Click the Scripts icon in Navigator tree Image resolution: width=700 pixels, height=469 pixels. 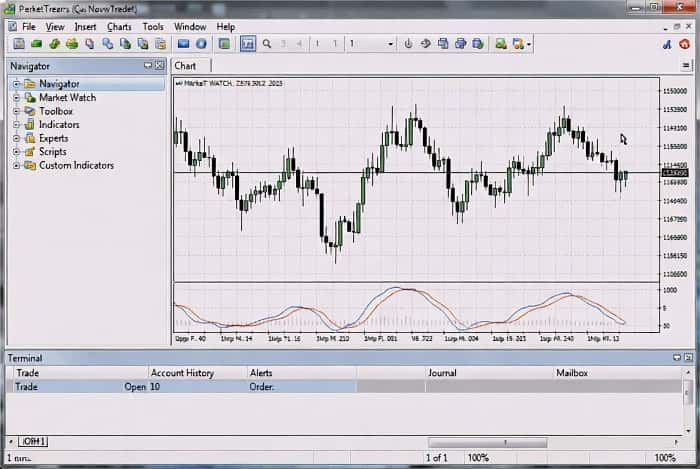30,152
